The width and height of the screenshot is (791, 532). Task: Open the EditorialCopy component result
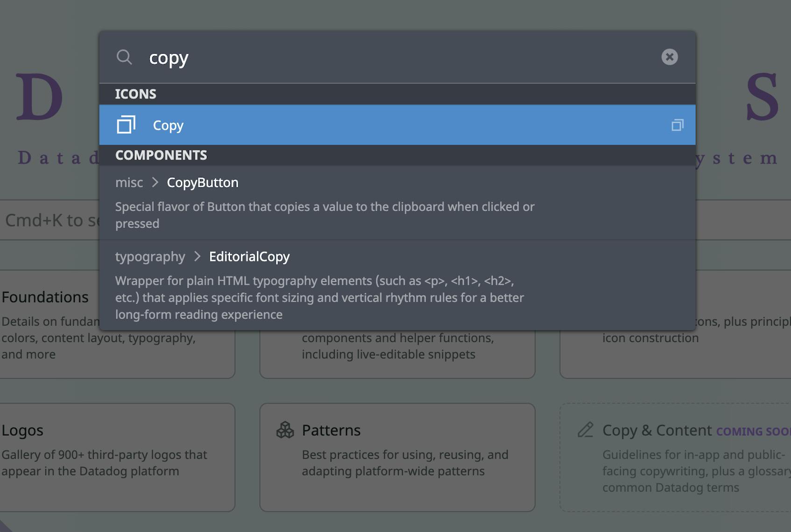point(248,256)
